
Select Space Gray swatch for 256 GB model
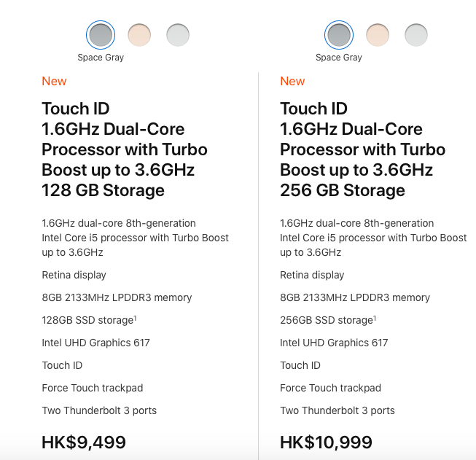pos(339,34)
